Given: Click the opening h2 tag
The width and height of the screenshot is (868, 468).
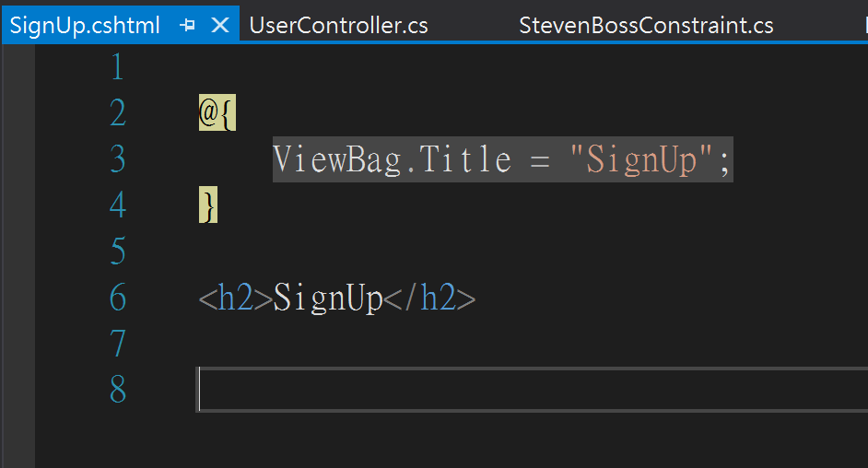Looking at the screenshot, I should [x=236, y=298].
